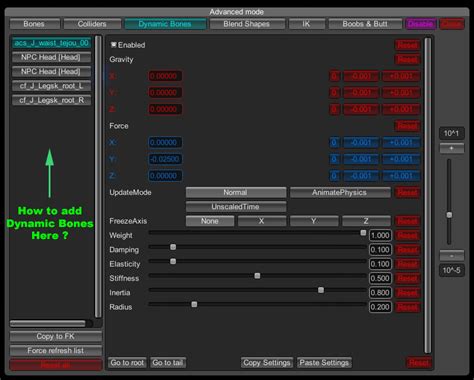This screenshot has width=474, height=380.
Task: Reset the Radius slider
Action: tap(407, 307)
